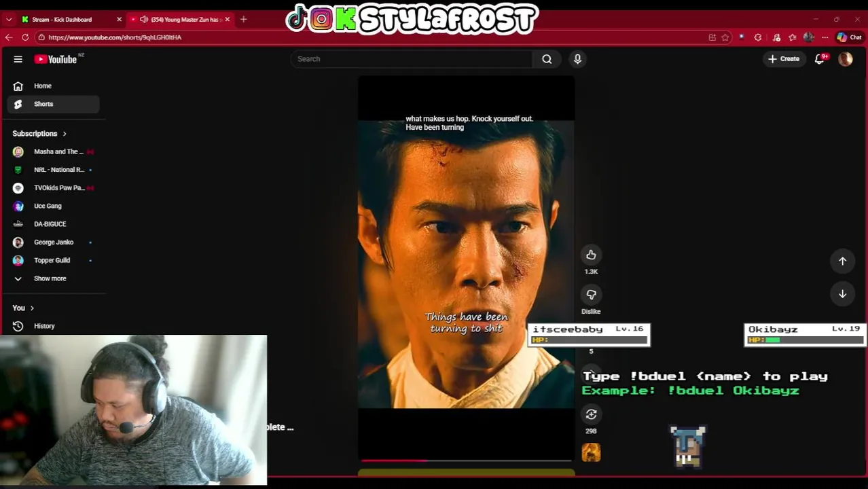Click the Create button

coord(784,59)
